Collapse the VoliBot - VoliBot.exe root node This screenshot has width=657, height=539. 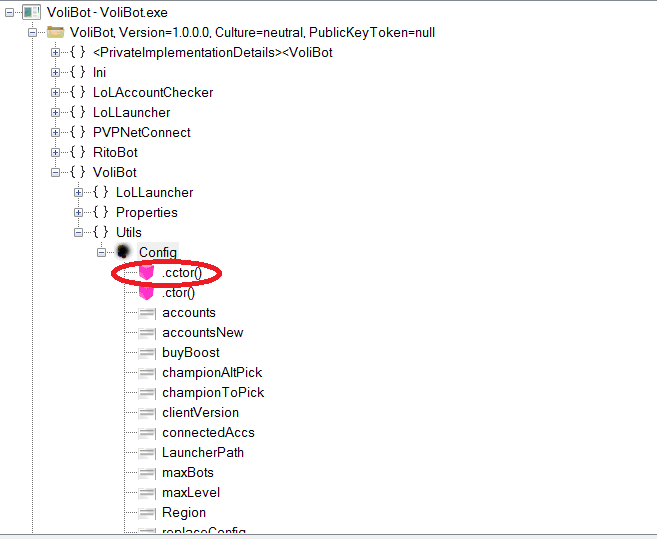9,13
